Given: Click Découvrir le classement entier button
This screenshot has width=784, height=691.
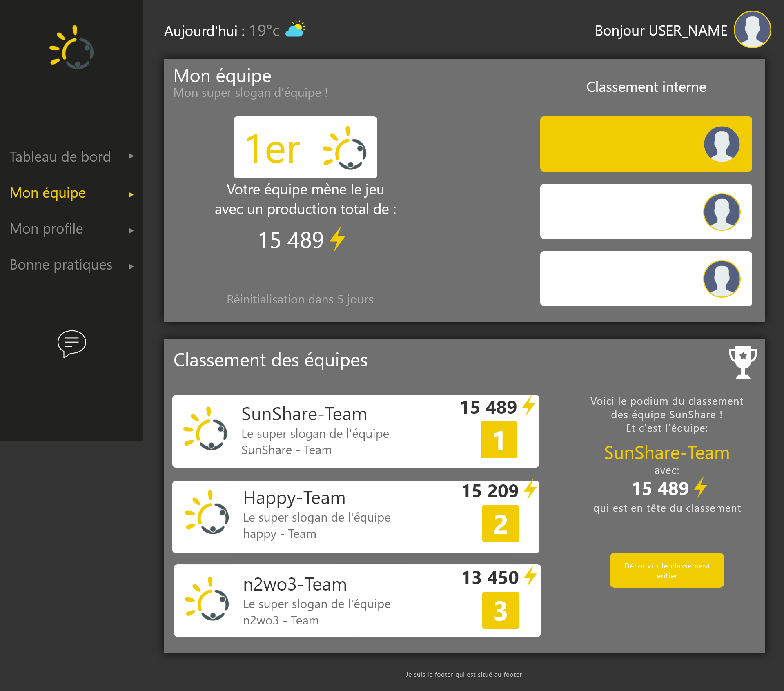Looking at the screenshot, I should click(666, 571).
